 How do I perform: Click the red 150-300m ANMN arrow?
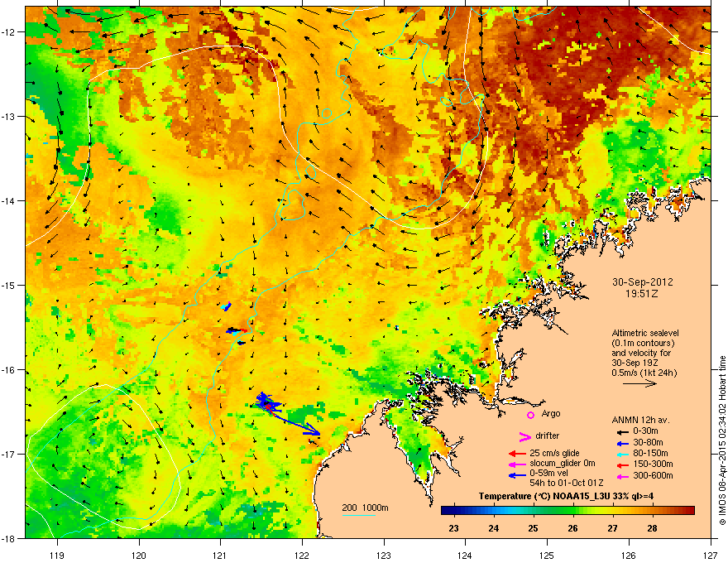pyautogui.click(x=621, y=464)
